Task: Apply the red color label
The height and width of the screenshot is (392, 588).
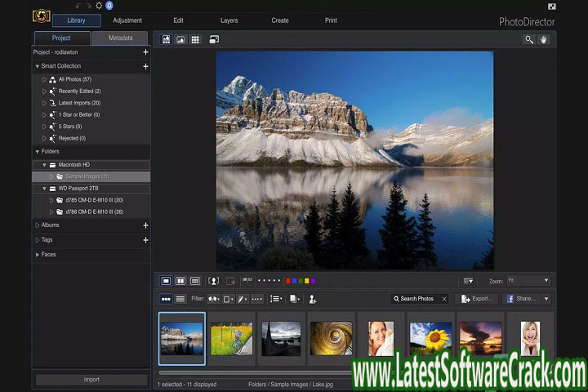Action: coord(288,281)
